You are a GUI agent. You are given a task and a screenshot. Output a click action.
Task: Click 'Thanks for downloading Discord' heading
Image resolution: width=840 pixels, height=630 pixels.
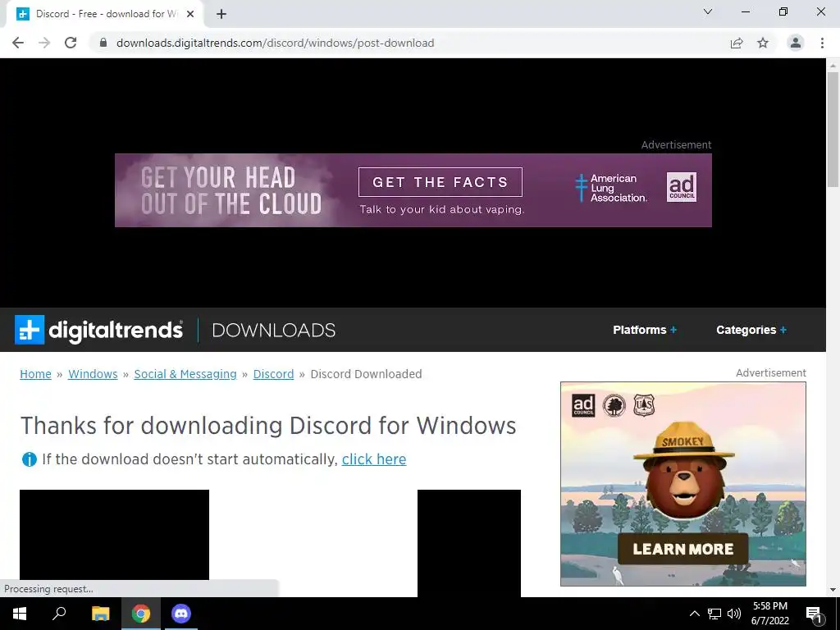268,426
